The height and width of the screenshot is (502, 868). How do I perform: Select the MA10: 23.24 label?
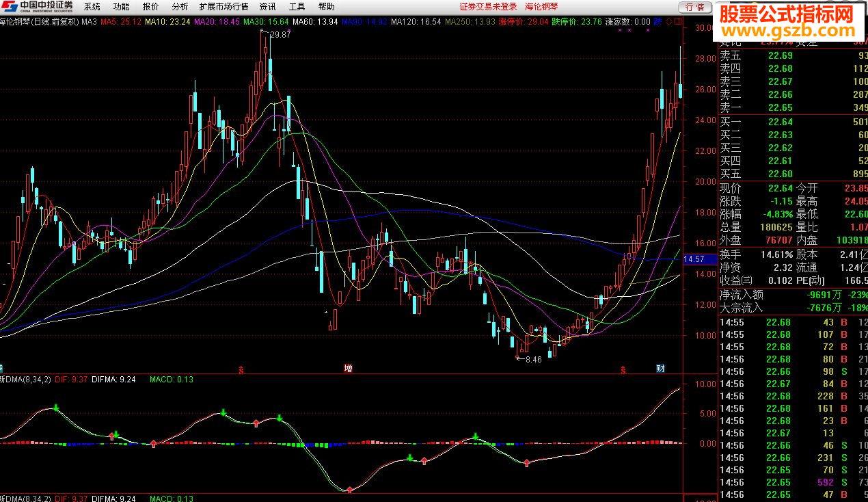tap(168, 22)
